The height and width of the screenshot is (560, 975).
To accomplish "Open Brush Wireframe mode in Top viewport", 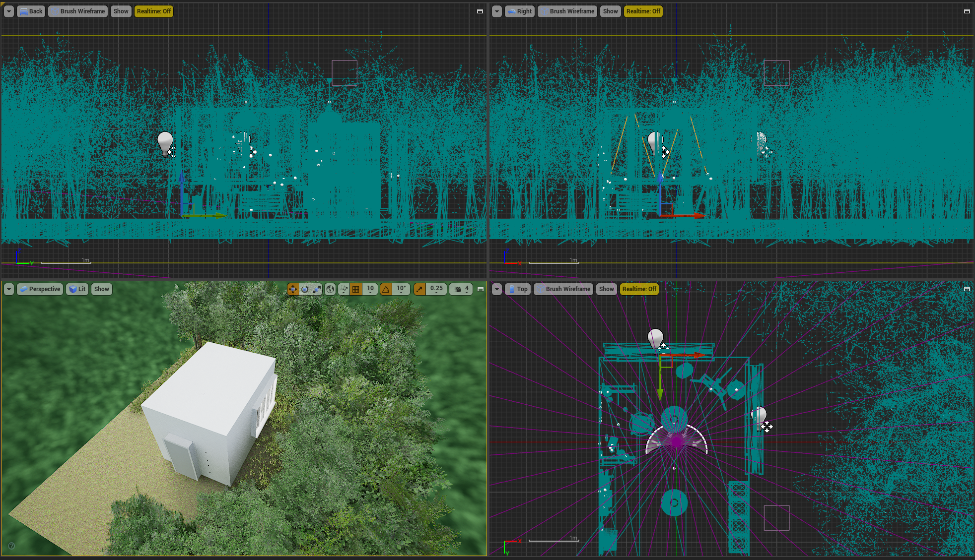I will click(x=563, y=289).
